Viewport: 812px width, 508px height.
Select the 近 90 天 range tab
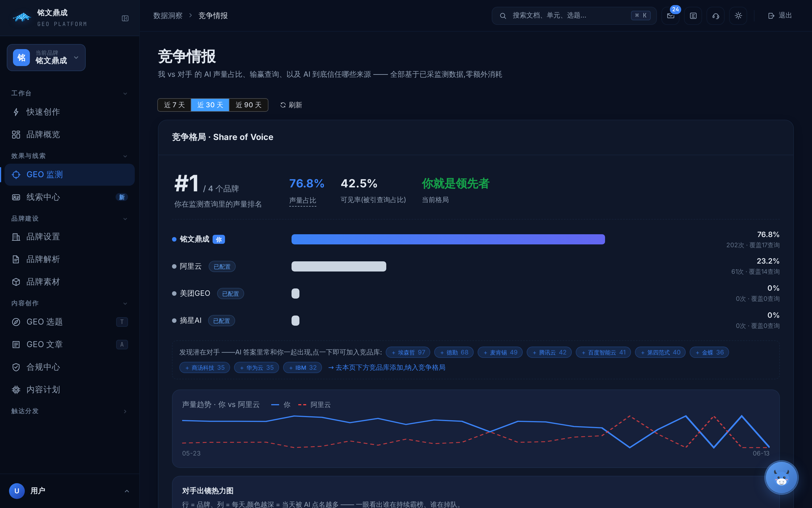pyautogui.click(x=249, y=105)
